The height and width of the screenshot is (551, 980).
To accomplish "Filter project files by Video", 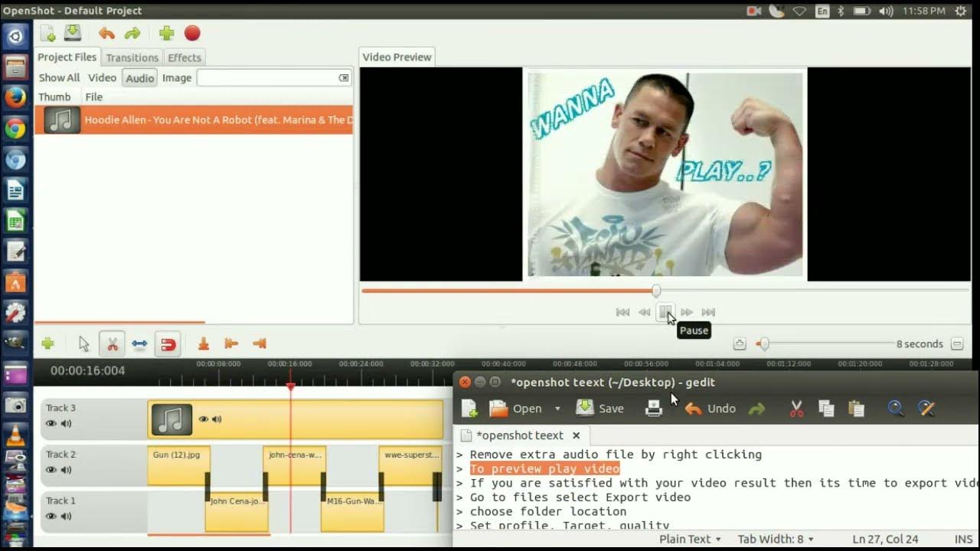I will (x=102, y=77).
